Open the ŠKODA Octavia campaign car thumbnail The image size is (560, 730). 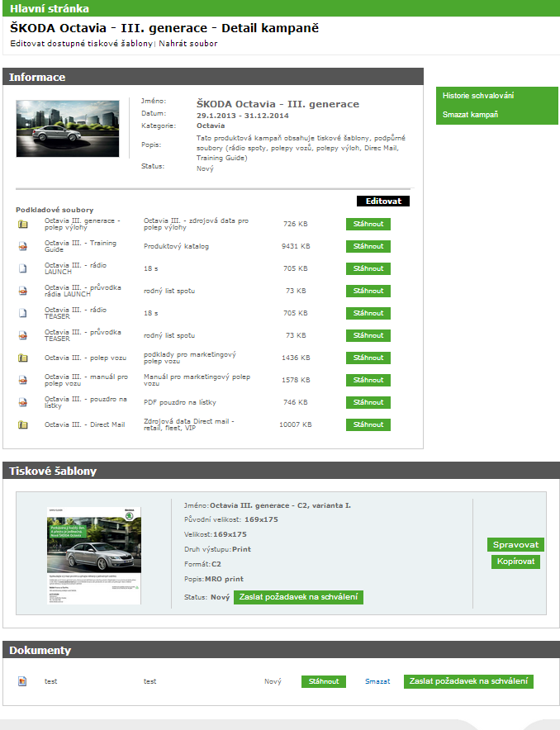pyautogui.click(x=68, y=129)
